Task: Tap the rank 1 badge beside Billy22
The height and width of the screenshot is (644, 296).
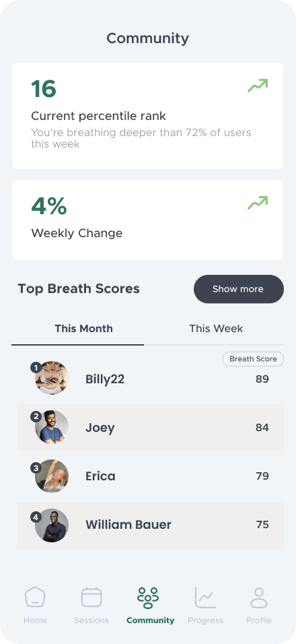Action: 36,367
